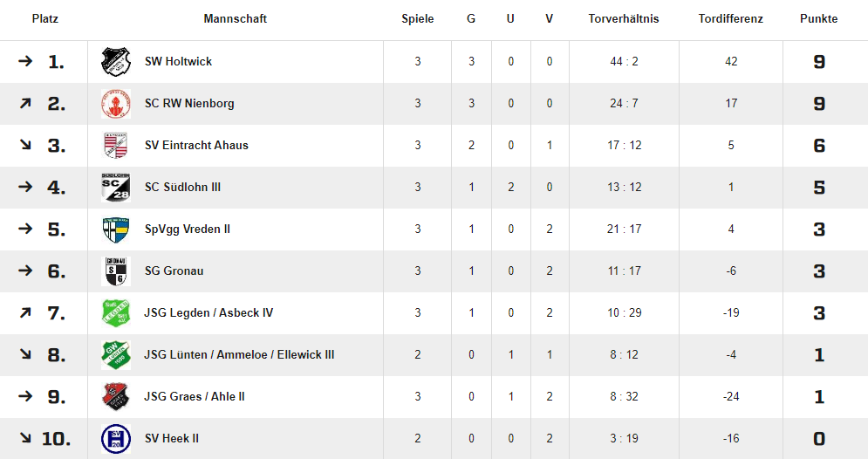Click the blue SV Heek round logo

(x=116, y=439)
